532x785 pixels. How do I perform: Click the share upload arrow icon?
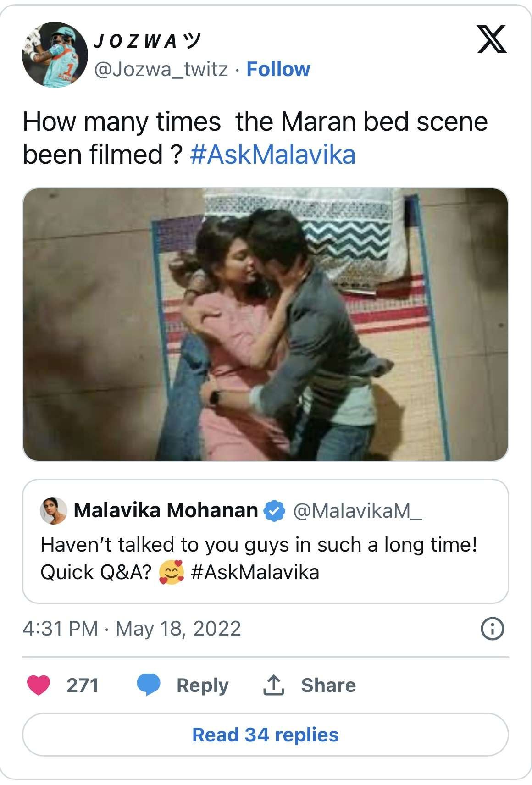[274, 685]
